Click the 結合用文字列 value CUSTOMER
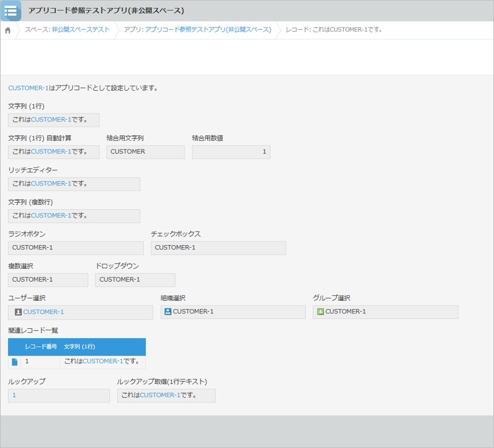The height and width of the screenshot is (448, 494). 128,151
